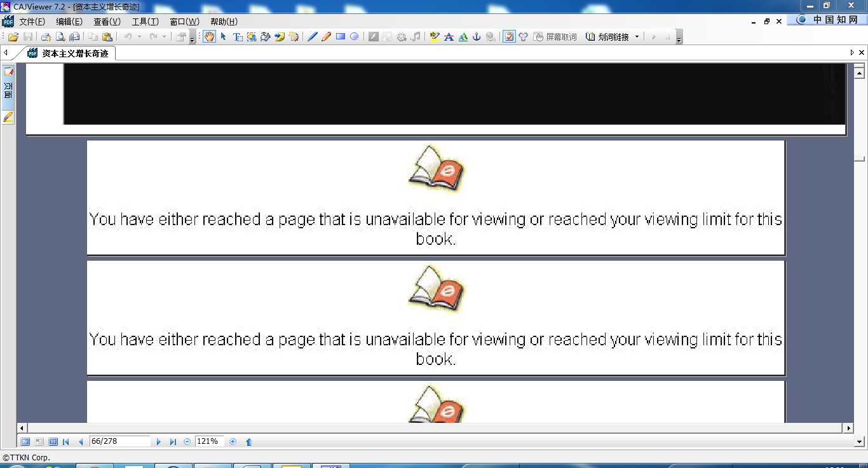Go to the previous page
868x468 pixels.
click(x=81, y=441)
